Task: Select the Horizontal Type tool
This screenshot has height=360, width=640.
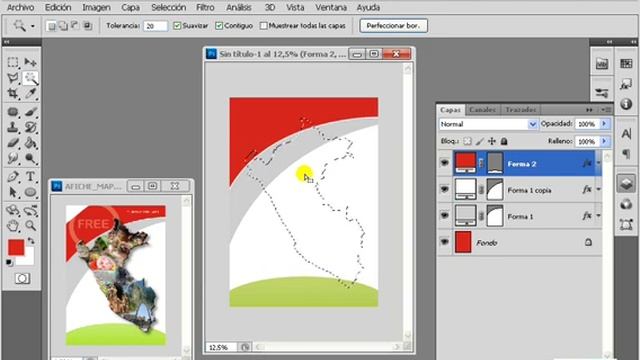Action: point(30,177)
